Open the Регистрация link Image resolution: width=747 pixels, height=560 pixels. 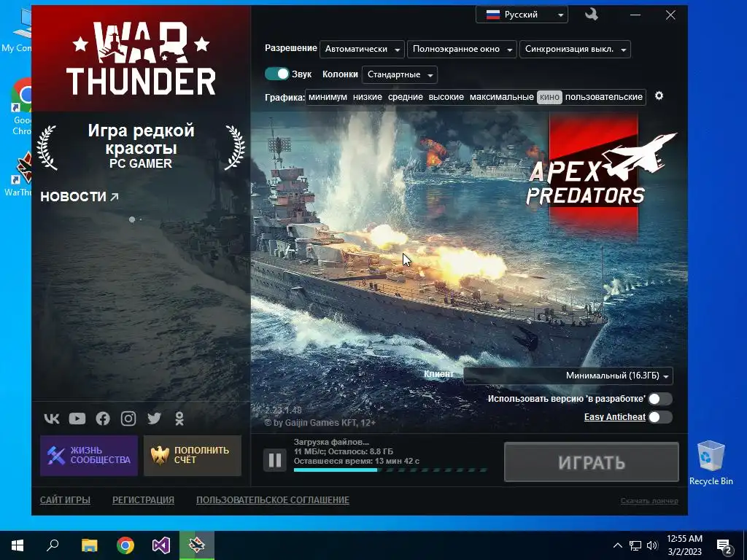pos(144,500)
